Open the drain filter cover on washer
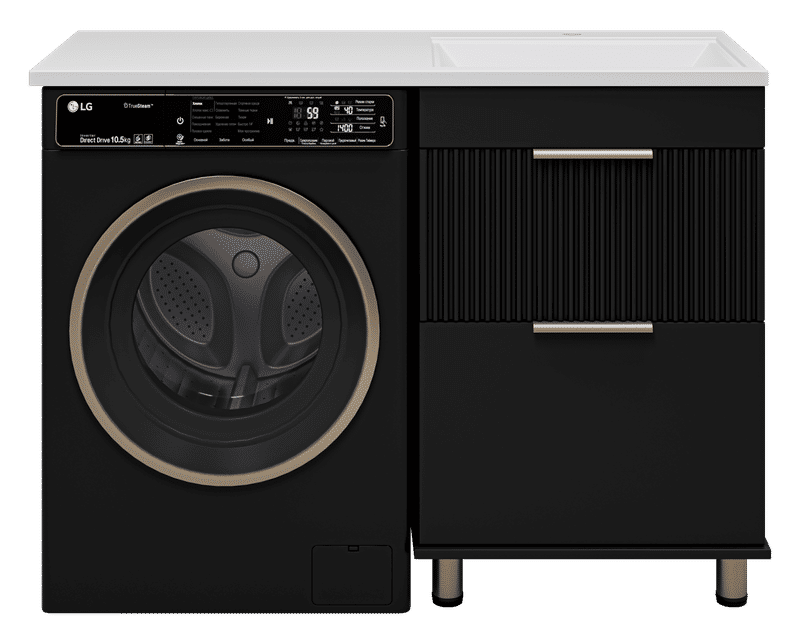The width and height of the screenshot is (800, 644). (352, 575)
